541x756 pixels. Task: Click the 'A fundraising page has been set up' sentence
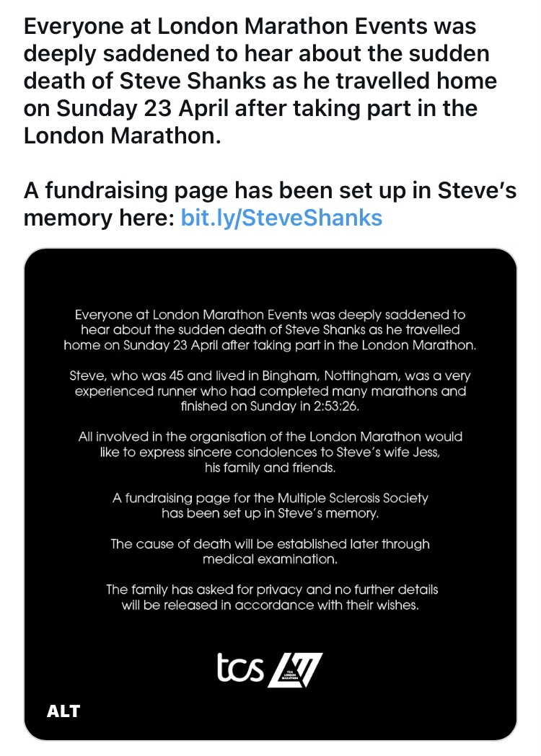pyautogui.click(x=270, y=204)
